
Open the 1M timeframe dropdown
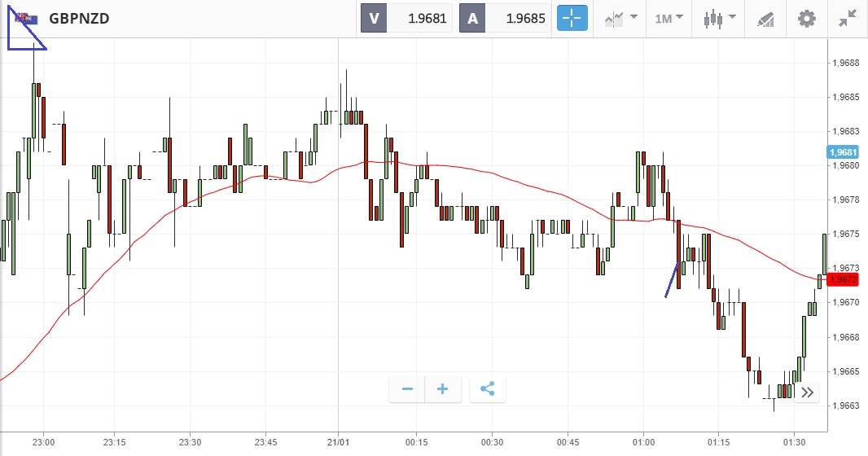click(x=669, y=18)
